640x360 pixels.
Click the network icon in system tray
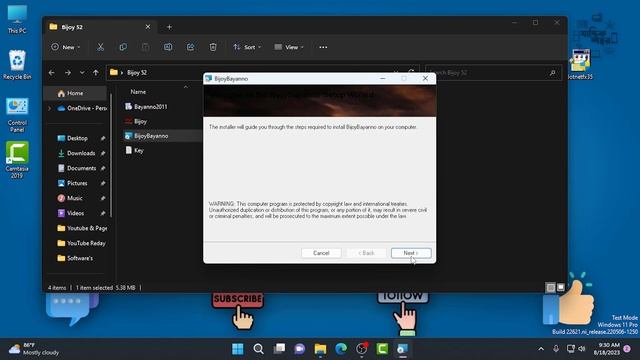click(571, 349)
